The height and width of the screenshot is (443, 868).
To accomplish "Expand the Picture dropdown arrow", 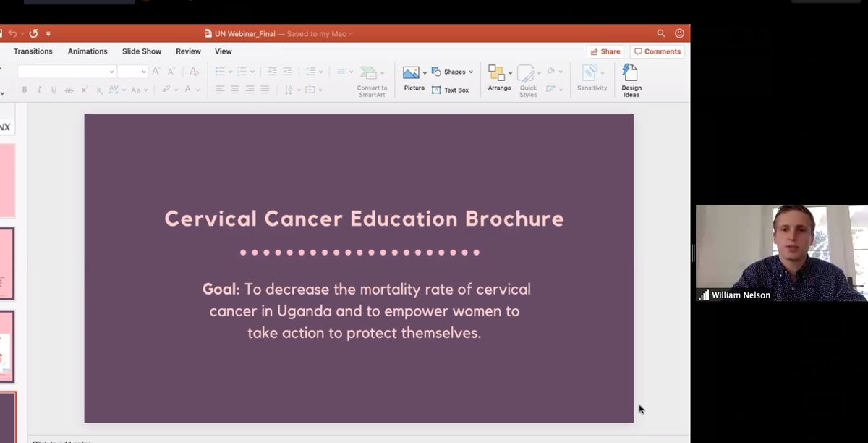I will [x=425, y=73].
